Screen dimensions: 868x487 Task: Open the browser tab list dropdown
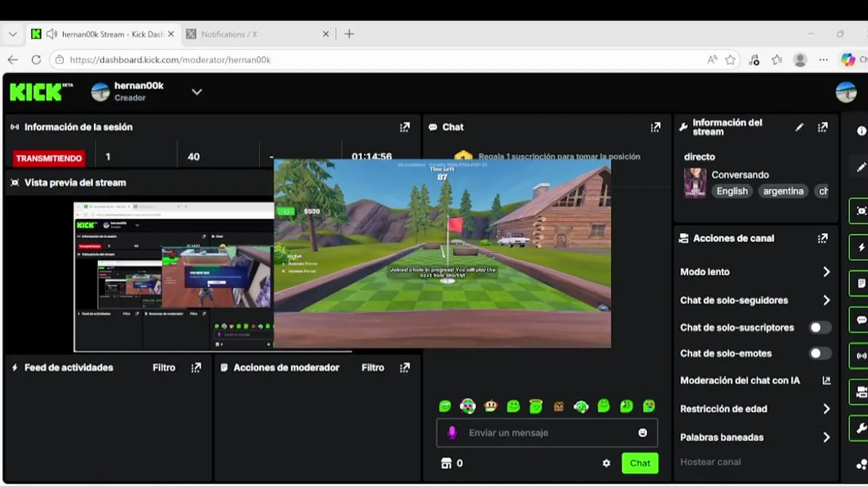[x=12, y=34]
